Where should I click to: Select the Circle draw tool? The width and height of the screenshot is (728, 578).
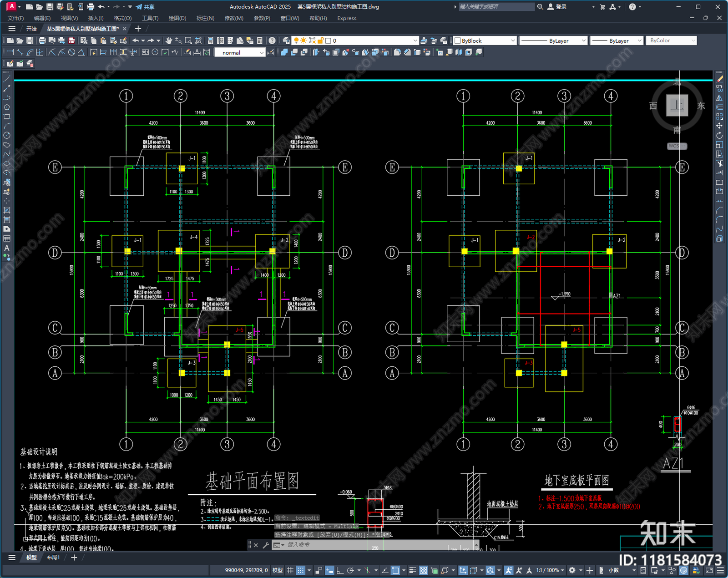[x=7, y=135]
